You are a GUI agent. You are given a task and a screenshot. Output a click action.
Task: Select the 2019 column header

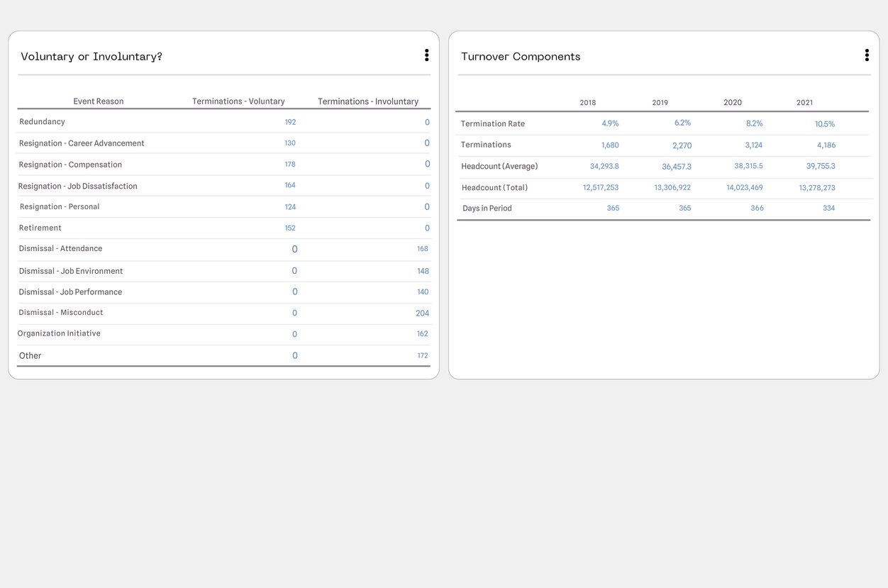coord(660,102)
